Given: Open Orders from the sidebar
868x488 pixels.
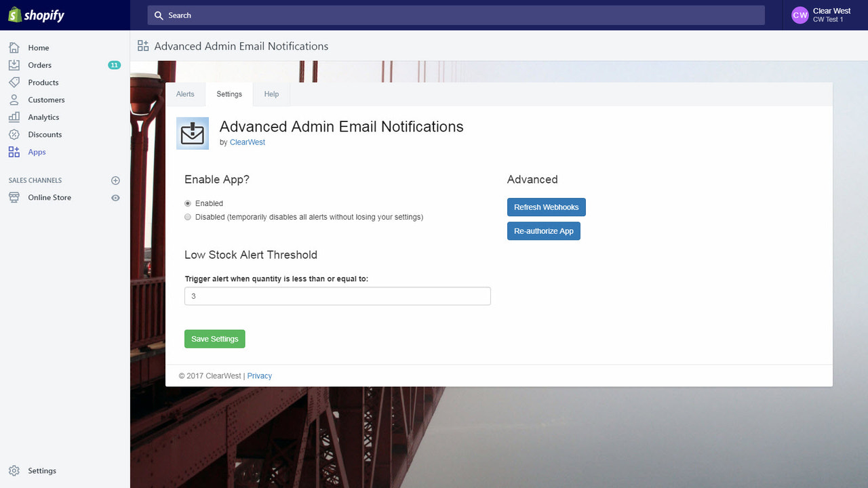Looking at the screenshot, I should click(41, 65).
